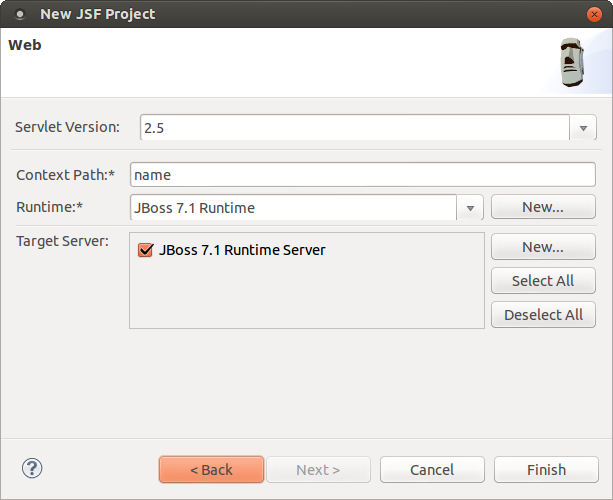The width and height of the screenshot is (613, 500).
Task: Go to previous page with Back button
Action: click(x=211, y=470)
